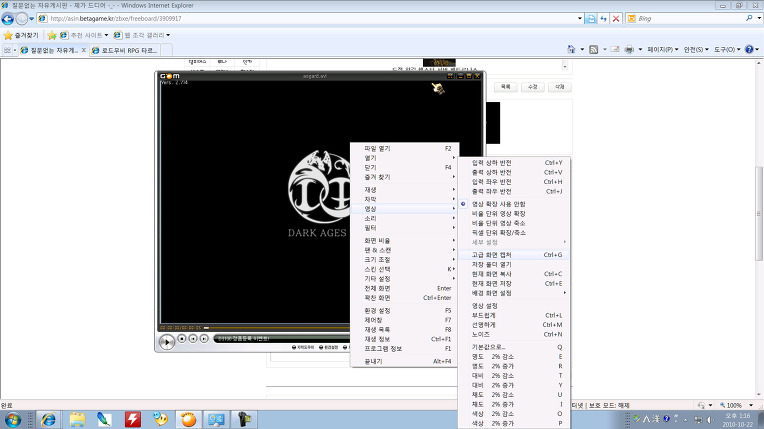Viewport: 764px width, 429px height.
Task: Choose 현재 화면 복사
Action: [514, 274]
